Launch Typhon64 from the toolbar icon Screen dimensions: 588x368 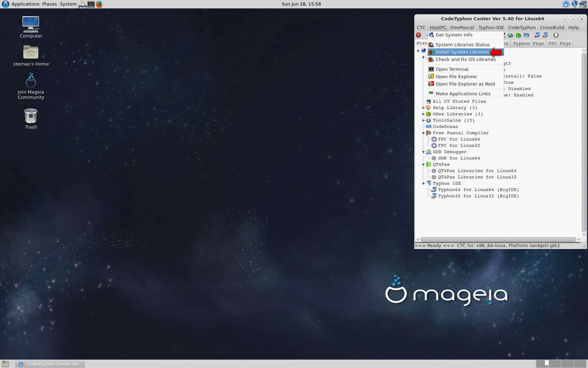pos(537,35)
